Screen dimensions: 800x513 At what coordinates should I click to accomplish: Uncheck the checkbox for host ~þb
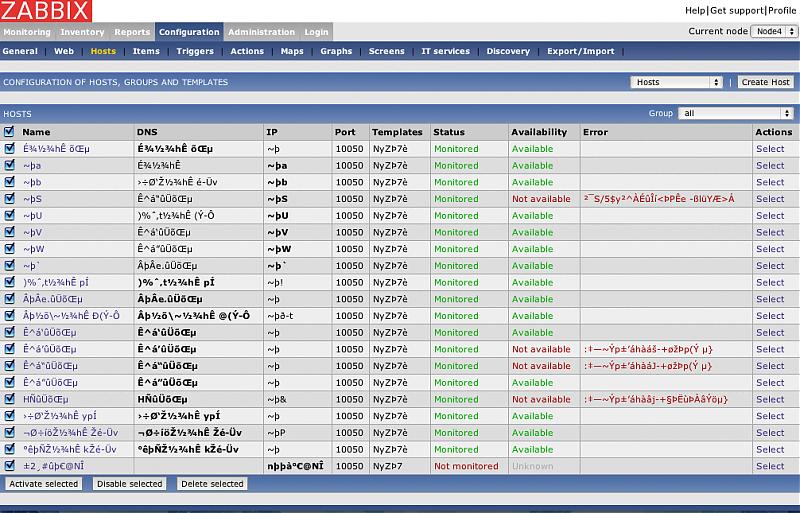pos(9,182)
